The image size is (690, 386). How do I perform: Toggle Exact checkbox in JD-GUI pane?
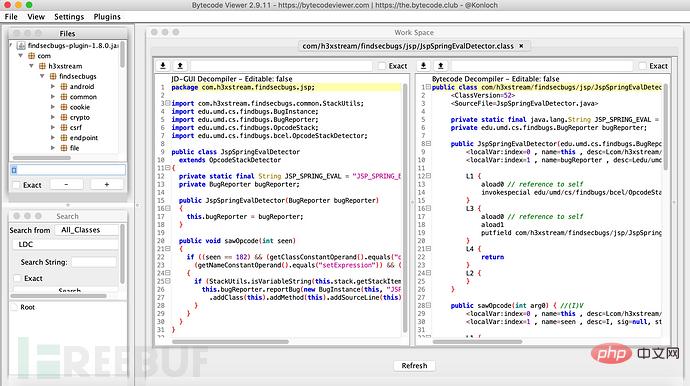click(382, 66)
